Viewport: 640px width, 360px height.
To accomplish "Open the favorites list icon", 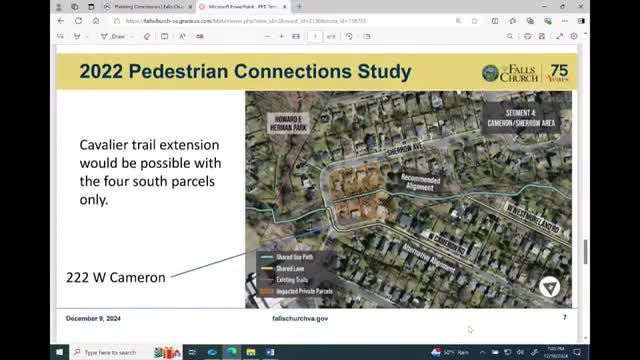I will pyautogui.click(x=513, y=21).
